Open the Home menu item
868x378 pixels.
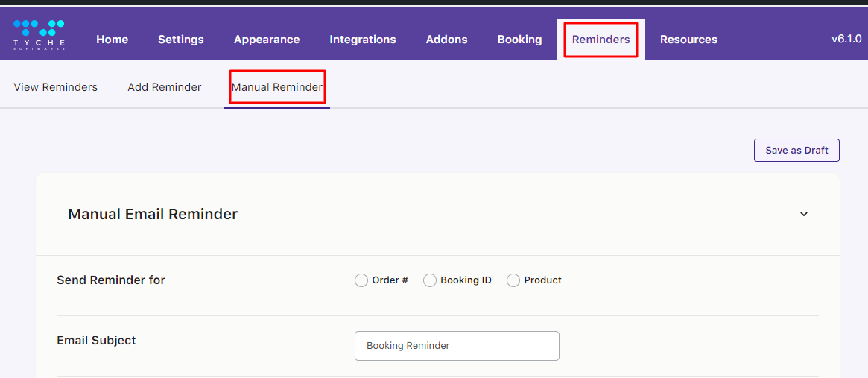(113, 40)
